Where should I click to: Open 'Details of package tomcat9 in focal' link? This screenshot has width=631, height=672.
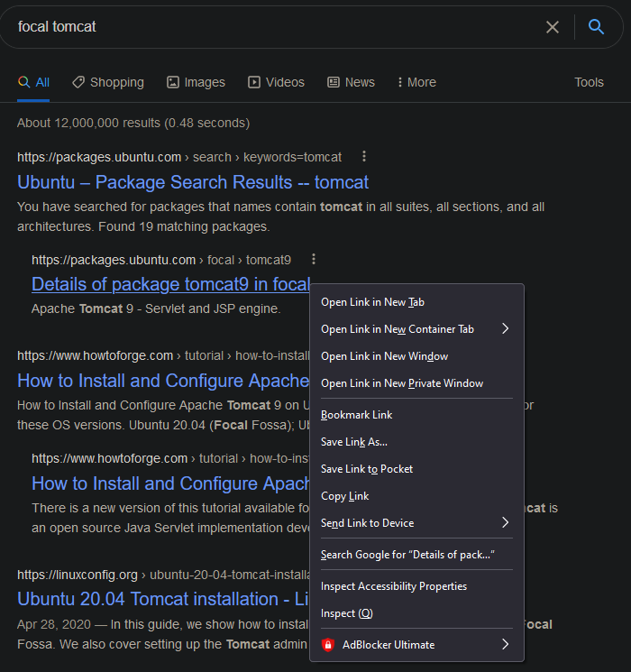170,284
